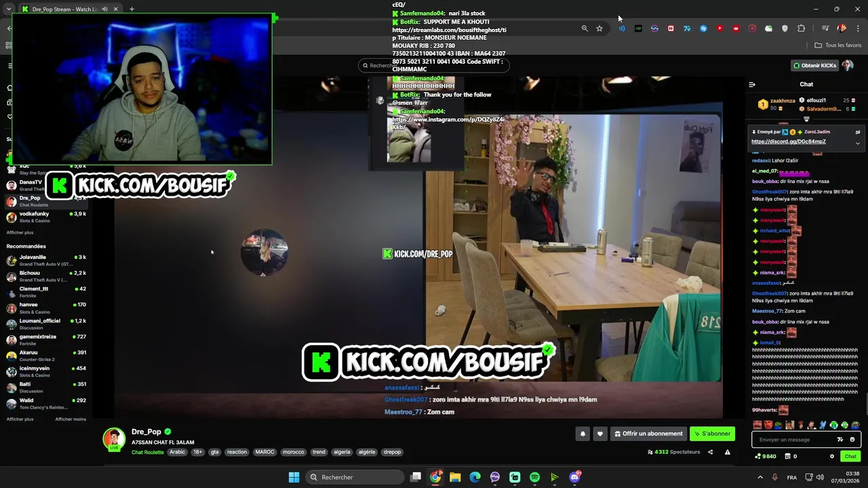The height and width of the screenshot is (488, 868).
Task: Open the Chrome three-dot menu
Action: coord(858,28)
